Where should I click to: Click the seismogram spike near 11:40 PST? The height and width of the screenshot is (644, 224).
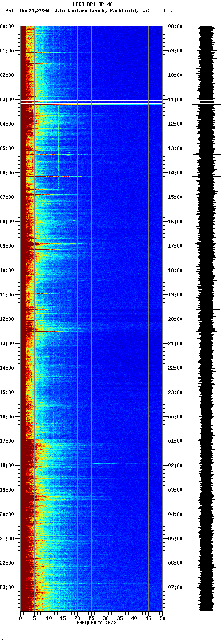tap(207, 310)
